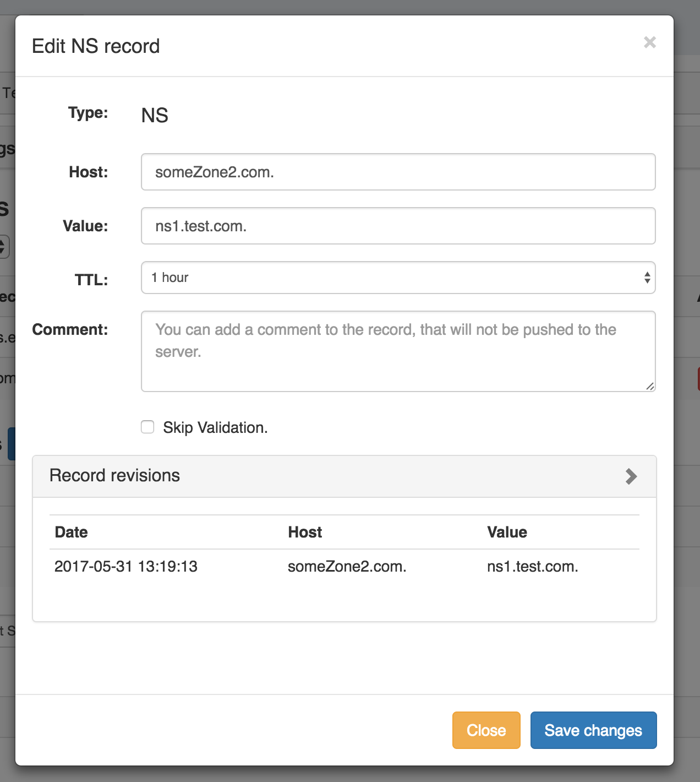This screenshot has height=782, width=700.
Task: Click inside the Comment text area
Action: 398,351
